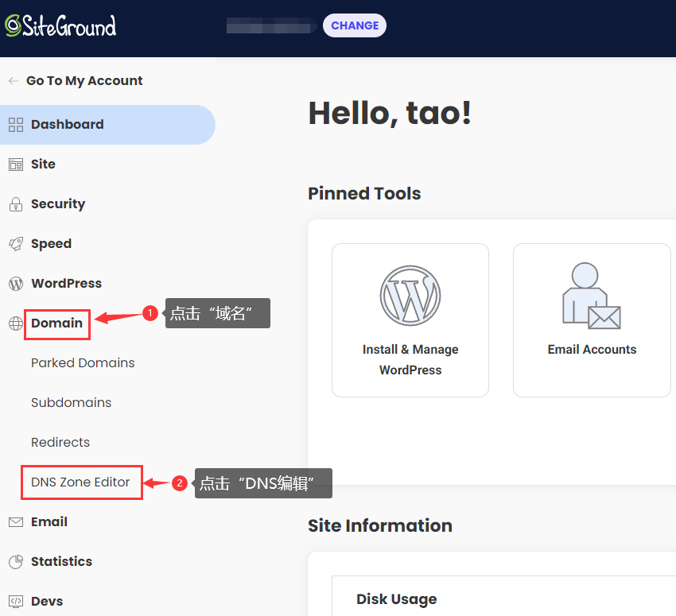Click the Email Accounts user-envelope icon
This screenshot has width=676, height=616.
[x=592, y=296]
